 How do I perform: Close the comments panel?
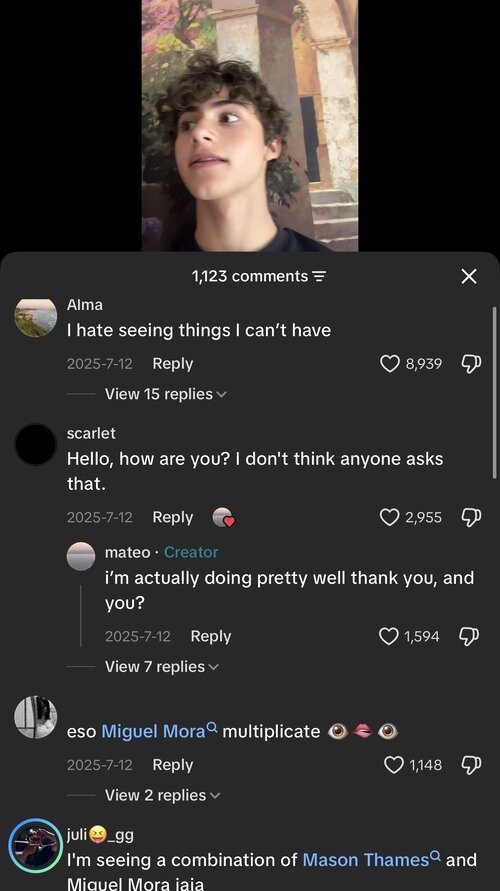[469, 277]
